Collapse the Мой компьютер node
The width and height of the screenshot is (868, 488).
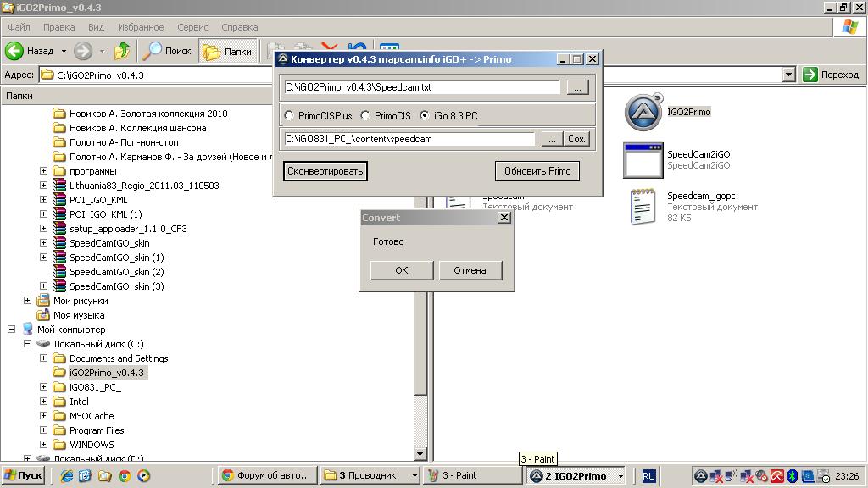point(12,330)
